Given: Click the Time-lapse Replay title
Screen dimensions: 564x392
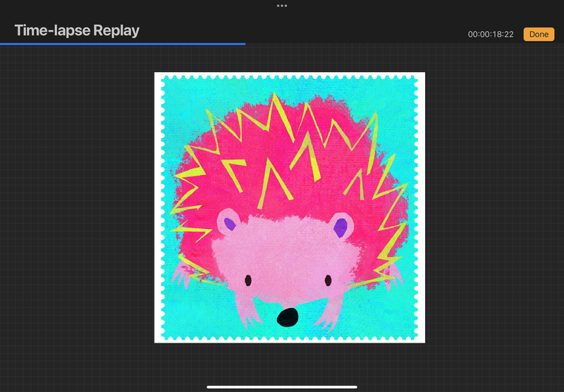Looking at the screenshot, I should 77,30.
